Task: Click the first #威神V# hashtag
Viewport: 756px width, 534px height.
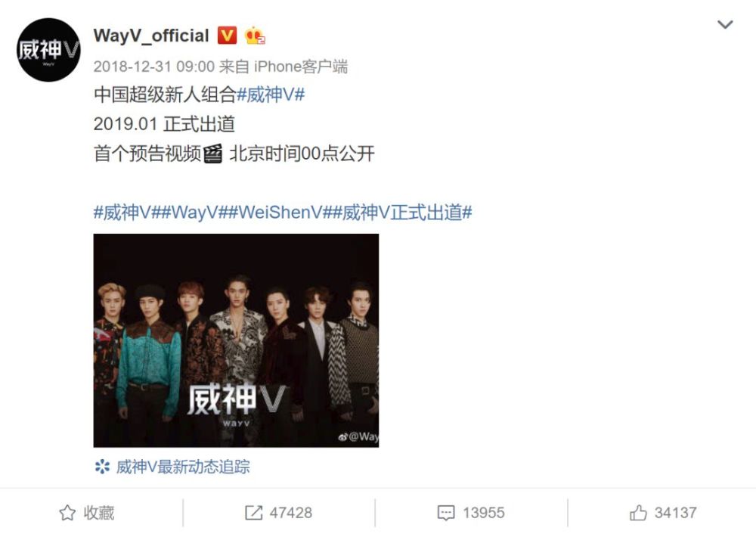Action: point(271,95)
